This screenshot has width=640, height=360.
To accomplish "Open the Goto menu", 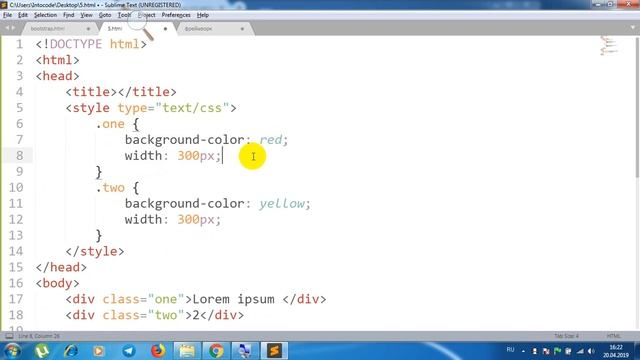I will point(105,15).
